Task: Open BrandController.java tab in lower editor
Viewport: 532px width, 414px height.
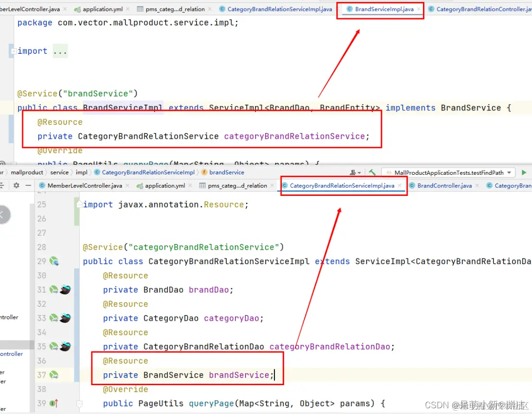Action: click(x=445, y=186)
